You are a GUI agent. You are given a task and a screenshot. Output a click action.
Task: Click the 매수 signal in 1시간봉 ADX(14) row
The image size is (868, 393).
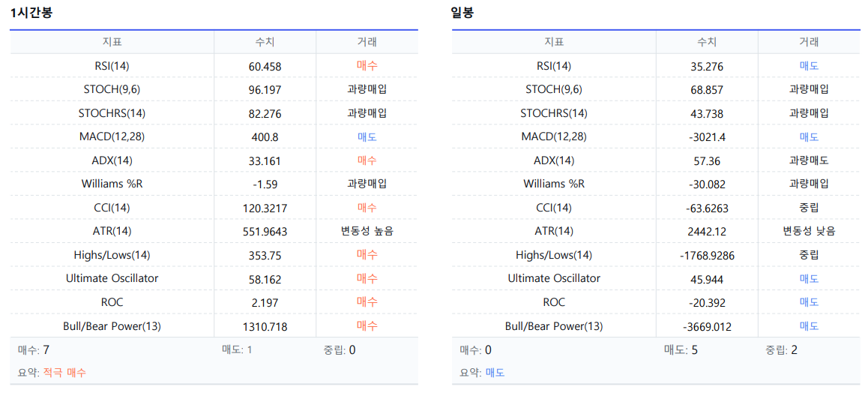click(367, 161)
